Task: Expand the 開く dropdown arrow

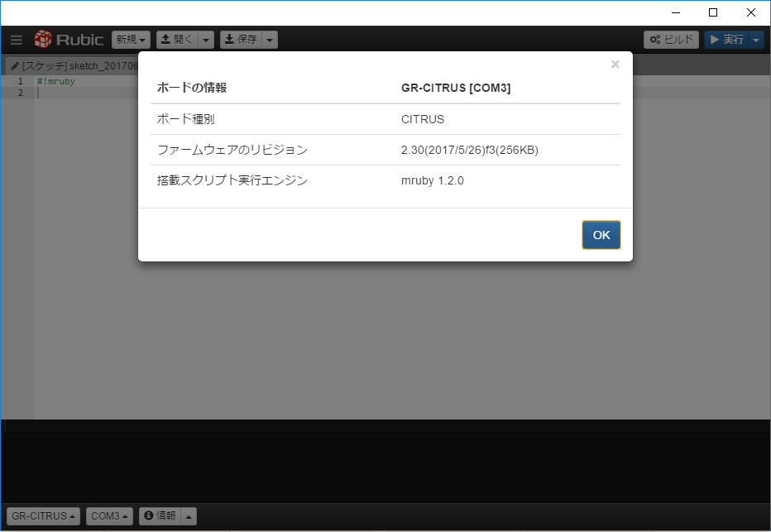Action: pos(207,40)
